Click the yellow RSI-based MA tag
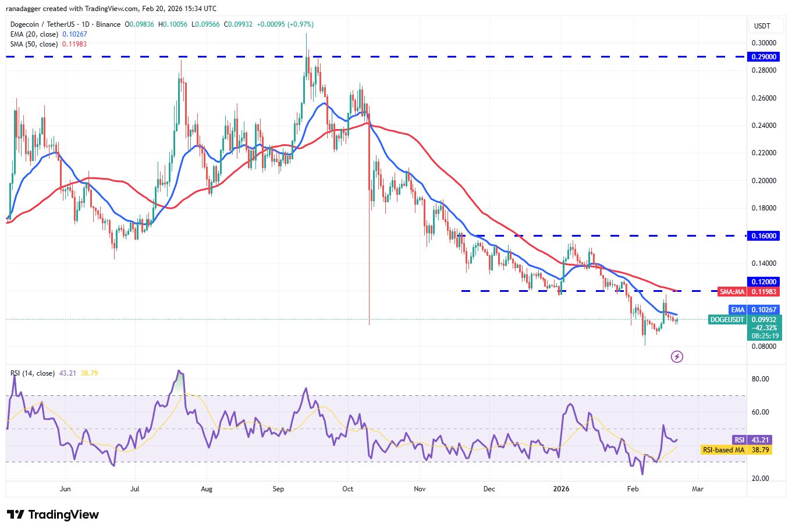 [x=723, y=450]
